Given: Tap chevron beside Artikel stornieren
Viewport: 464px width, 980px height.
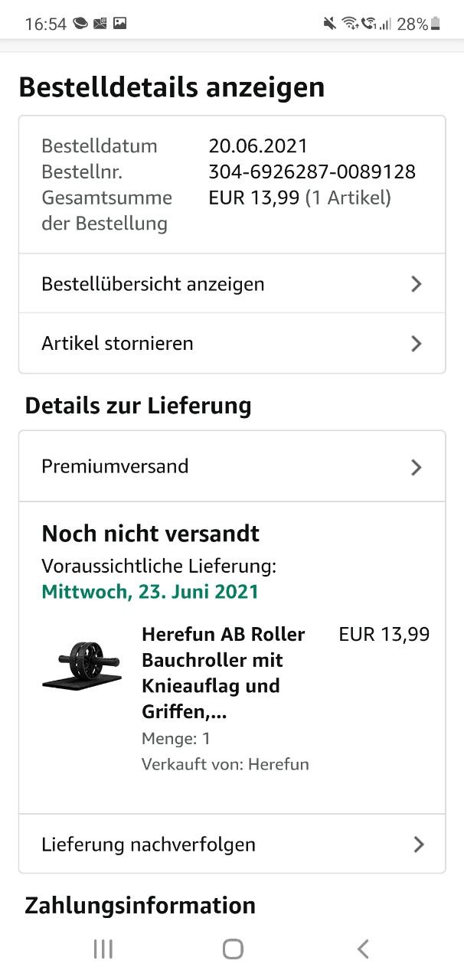Looking at the screenshot, I should 416,343.
